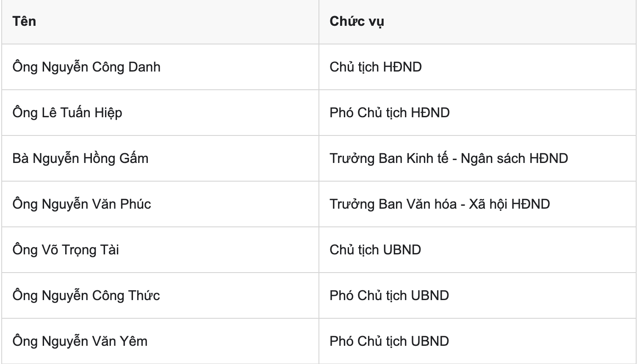The height and width of the screenshot is (364, 637).
Task: Click the word 'Xã hội' in position column
Action: (488, 204)
